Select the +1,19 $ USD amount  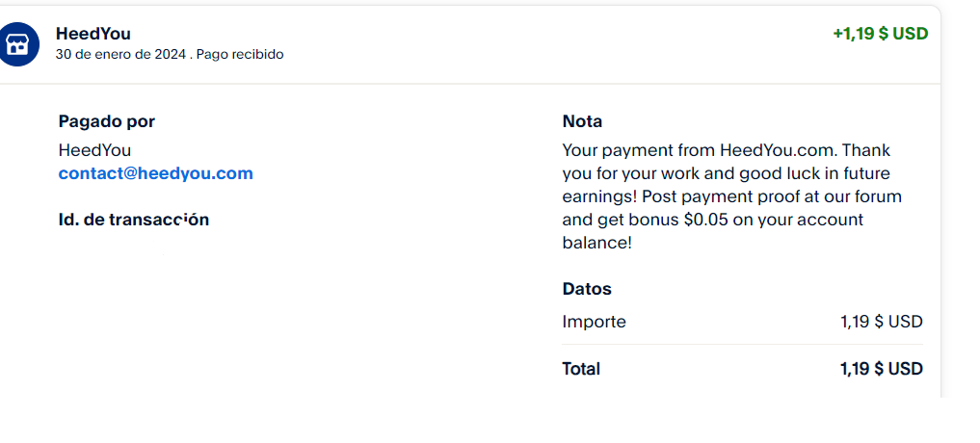tap(880, 34)
